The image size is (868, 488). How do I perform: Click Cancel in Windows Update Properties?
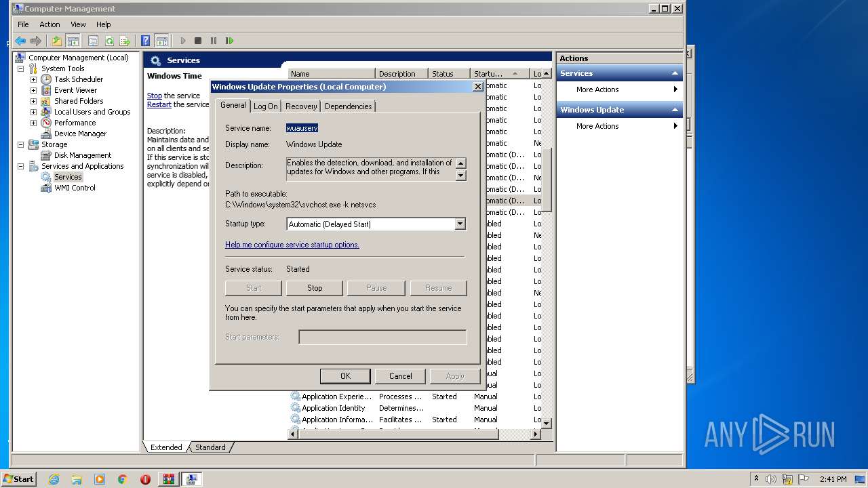tap(400, 376)
